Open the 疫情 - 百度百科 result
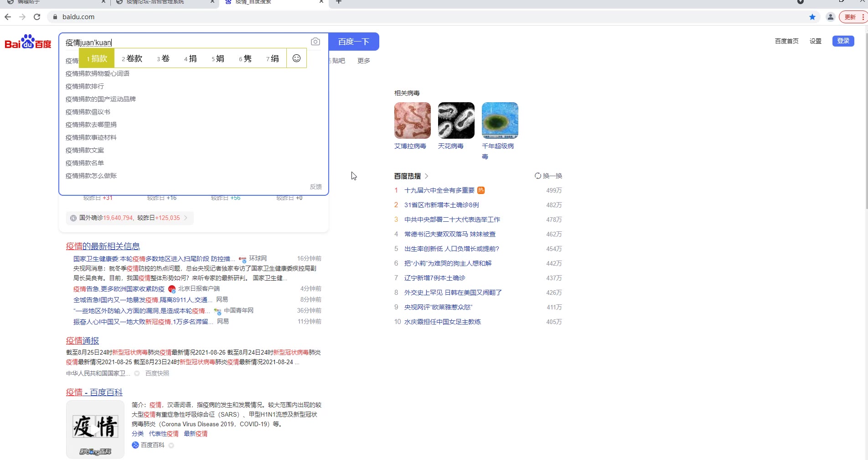This screenshot has width=868, height=460. point(94,392)
